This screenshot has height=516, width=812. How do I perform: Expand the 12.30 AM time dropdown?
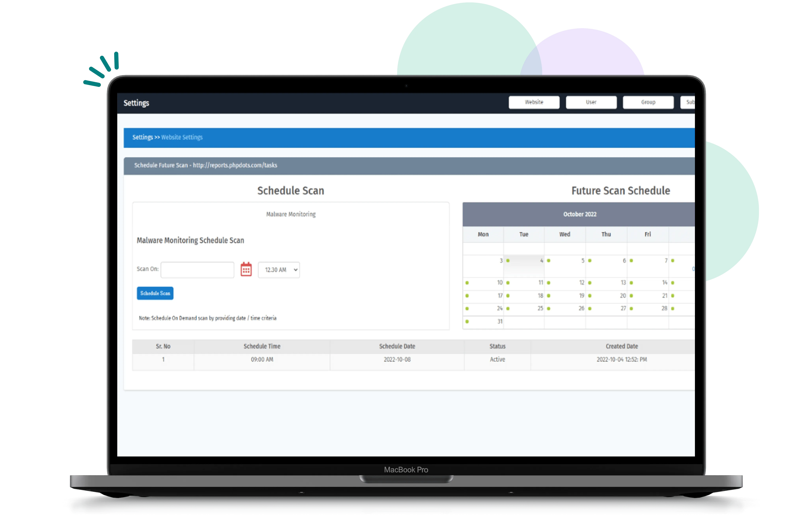click(x=278, y=270)
